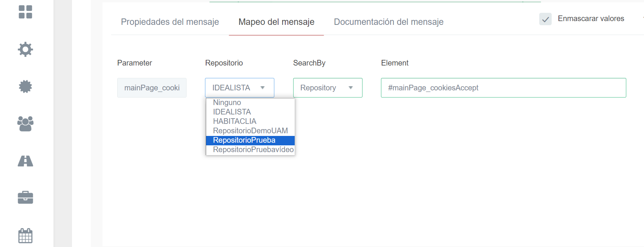Click the settings gear icon in sidebar
Viewport: 644px width, 247px height.
tap(25, 49)
